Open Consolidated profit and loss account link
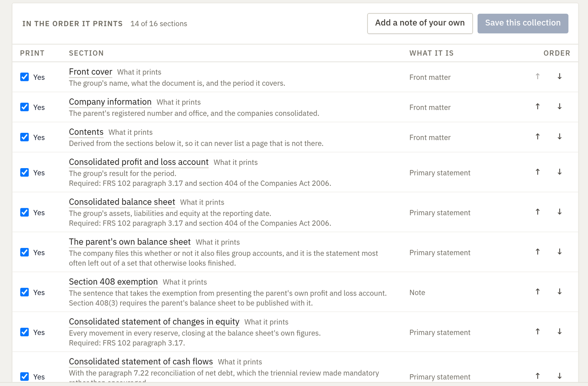 click(139, 162)
